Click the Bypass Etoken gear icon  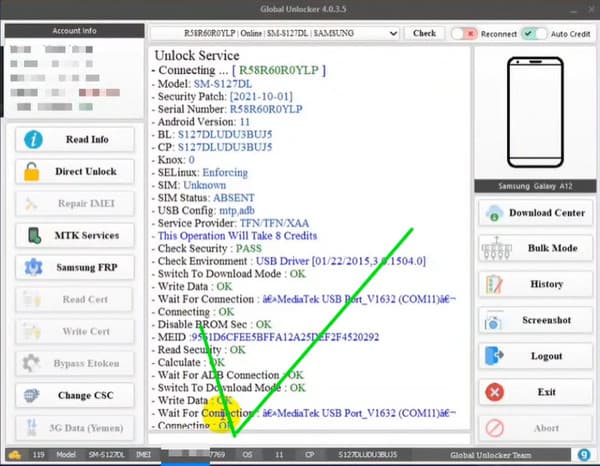31,363
